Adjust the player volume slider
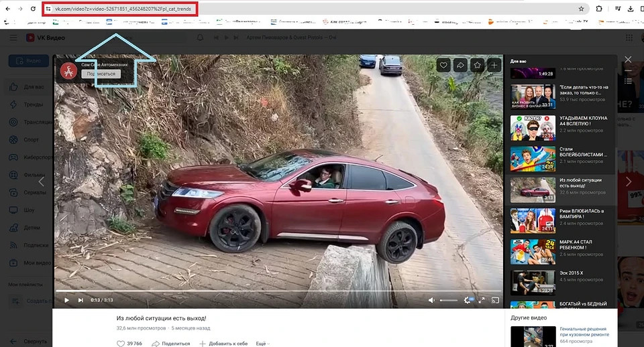644x347 pixels. (x=448, y=300)
